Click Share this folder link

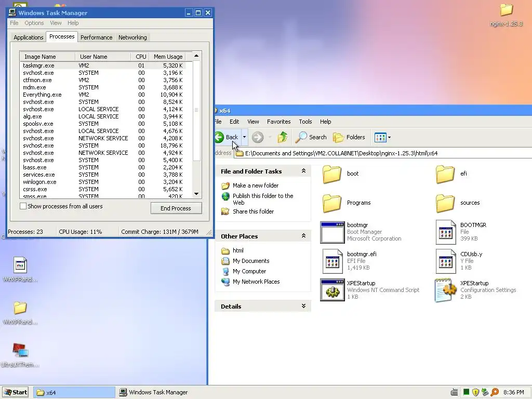click(x=253, y=211)
